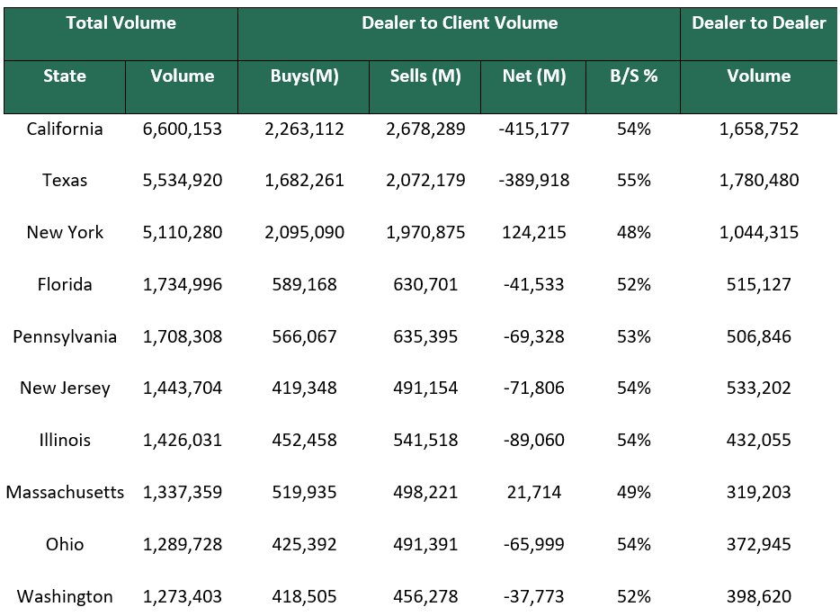Click Pennsylvania's sells value 635,395

coord(425,337)
